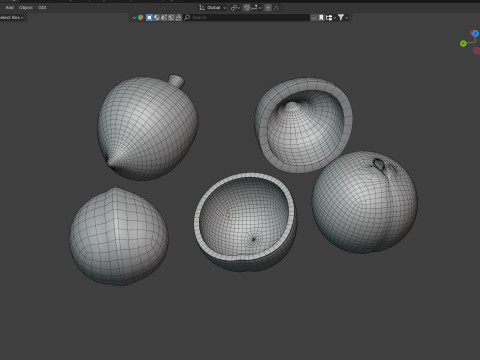Select the whole fruit mesh with the stem

147,127
